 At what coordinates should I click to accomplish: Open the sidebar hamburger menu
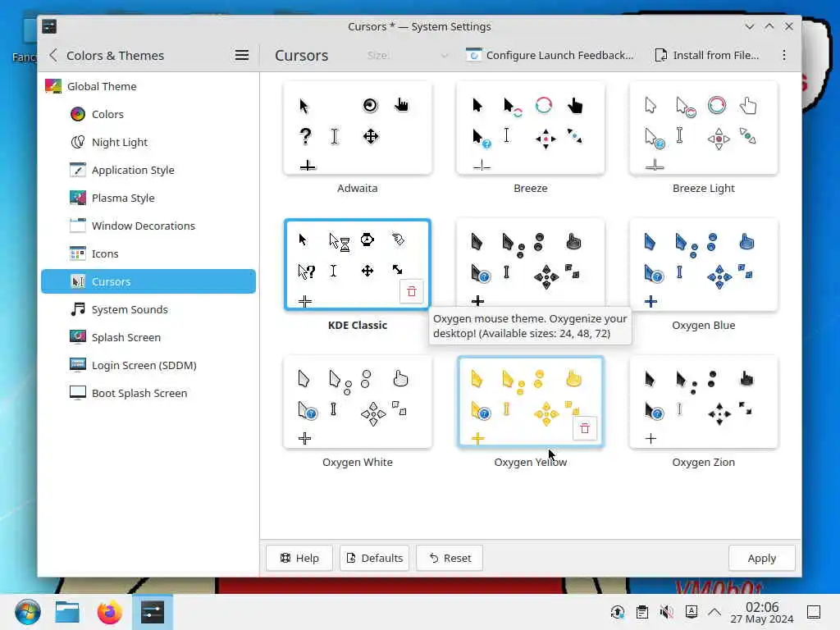(x=242, y=55)
